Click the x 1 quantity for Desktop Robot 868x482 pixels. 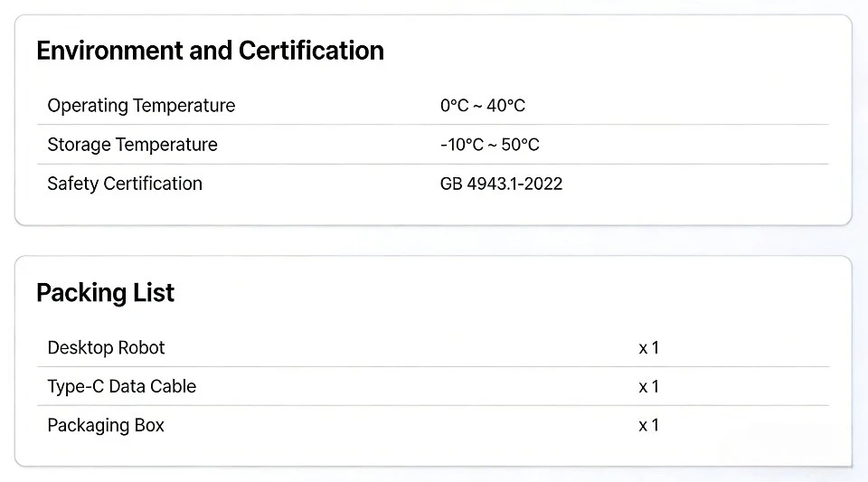(x=649, y=347)
